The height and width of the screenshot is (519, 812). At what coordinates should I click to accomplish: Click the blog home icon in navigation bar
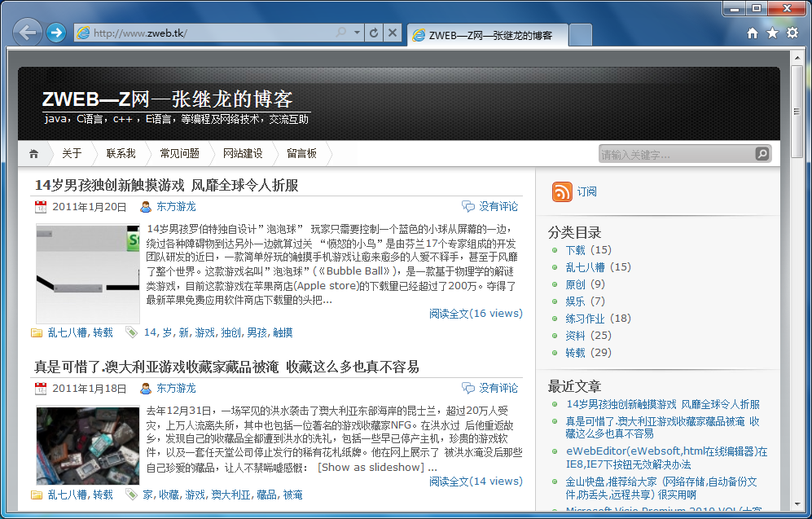click(x=33, y=154)
